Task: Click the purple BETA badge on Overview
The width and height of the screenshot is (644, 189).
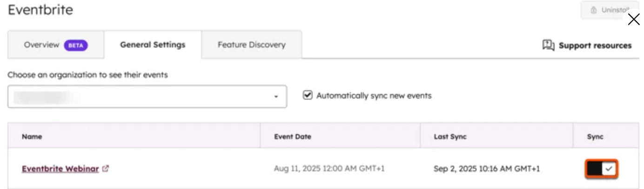Action: 76,45
